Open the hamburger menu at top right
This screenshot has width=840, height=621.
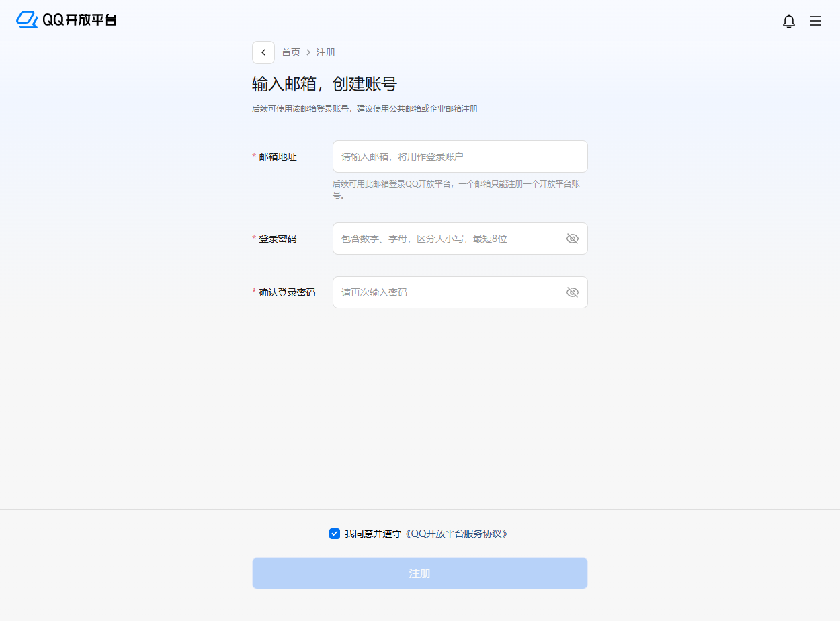(816, 22)
